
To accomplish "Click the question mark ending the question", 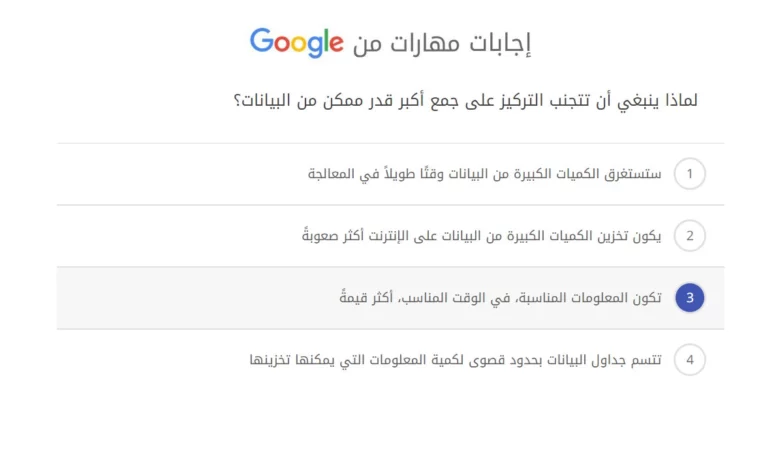I will tap(238, 101).
